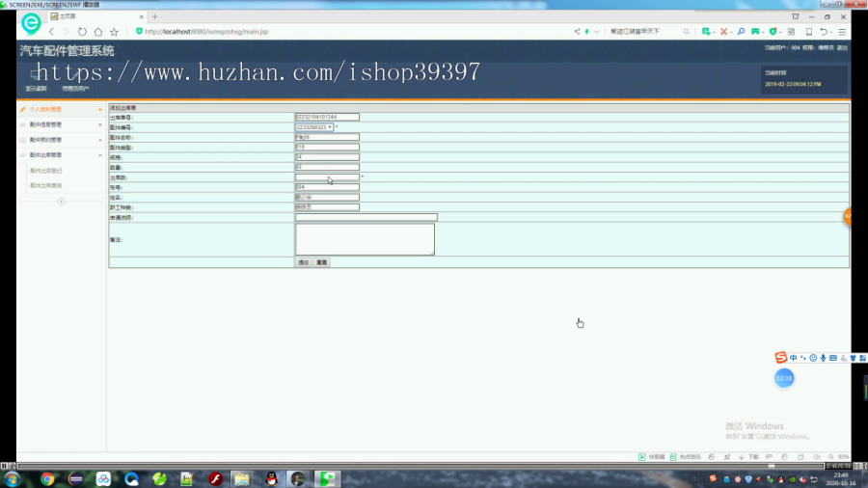The image size is (868, 488).
Task: Open dropdown arrow beside scissors icon
Action: coord(731,32)
